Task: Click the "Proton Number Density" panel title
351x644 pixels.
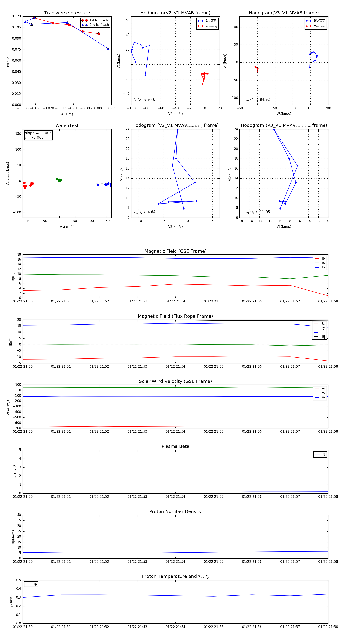Action: pyautogui.click(x=175, y=511)
